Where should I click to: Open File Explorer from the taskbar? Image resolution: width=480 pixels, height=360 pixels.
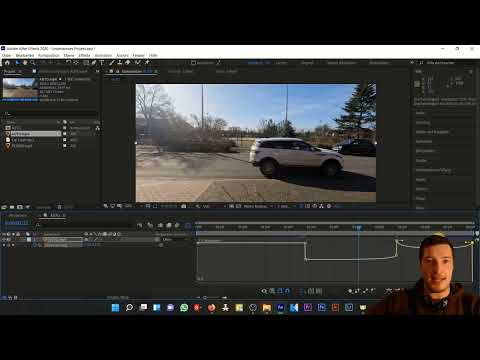tap(266, 307)
